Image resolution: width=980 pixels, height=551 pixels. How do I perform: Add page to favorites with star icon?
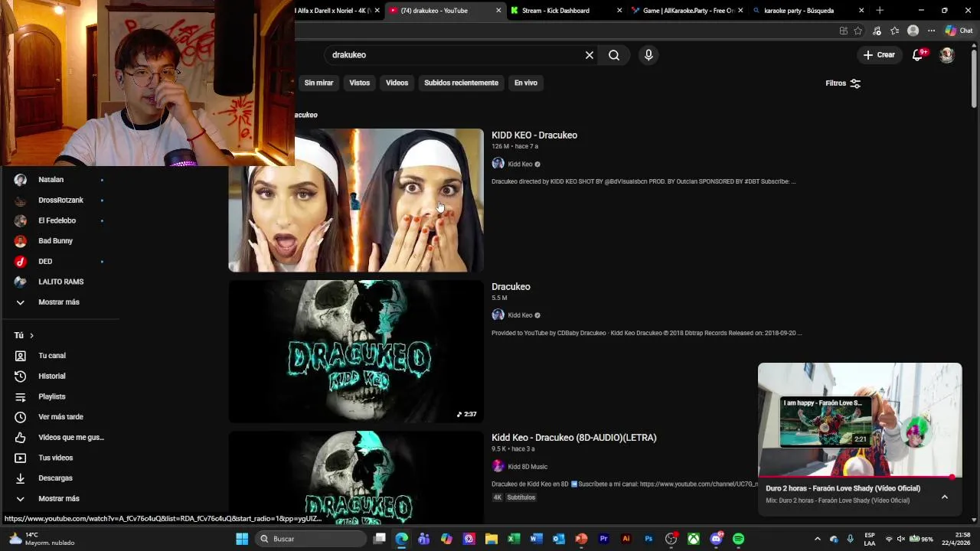[x=858, y=31]
